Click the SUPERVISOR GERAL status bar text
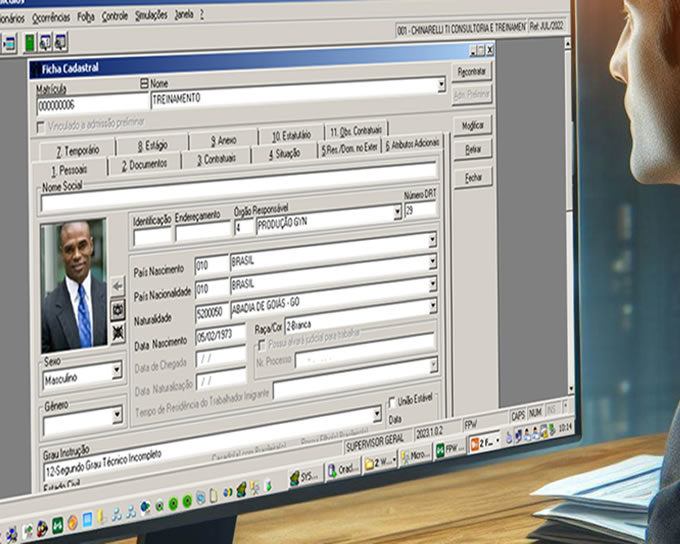 point(375,442)
